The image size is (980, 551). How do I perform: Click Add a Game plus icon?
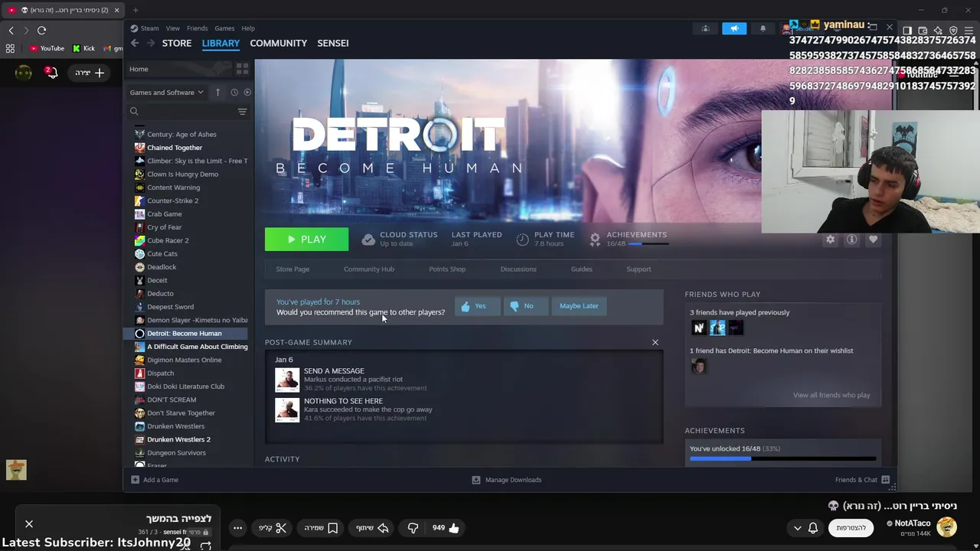(x=136, y=480)
